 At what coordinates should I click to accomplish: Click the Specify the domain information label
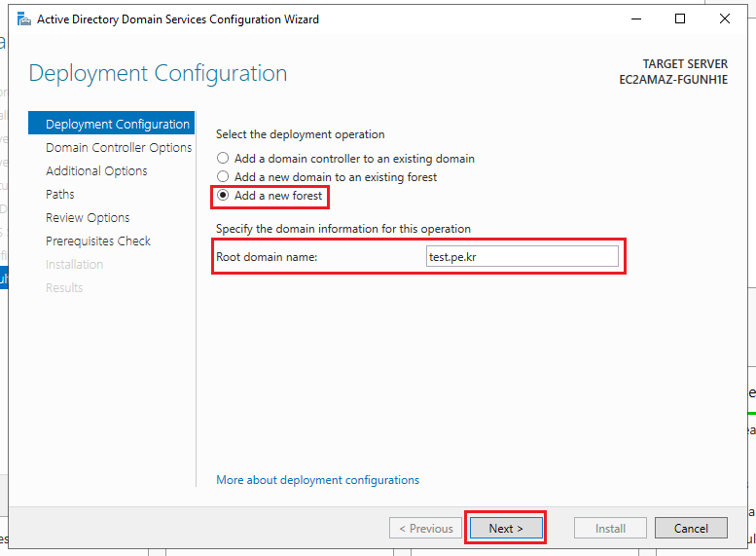click(343, 229)
